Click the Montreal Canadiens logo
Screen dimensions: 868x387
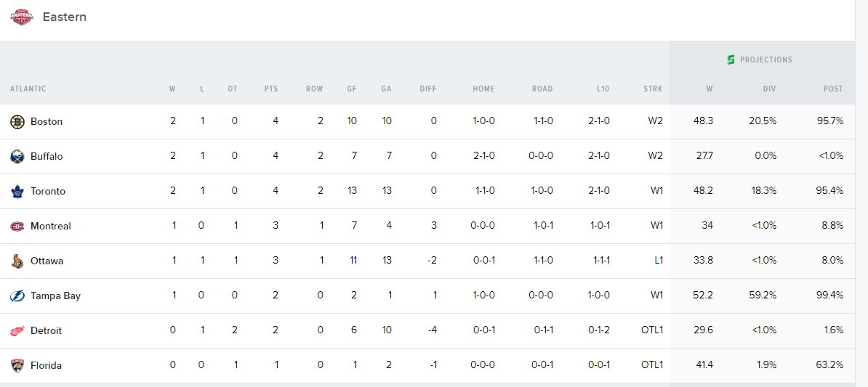pos(17,226)
